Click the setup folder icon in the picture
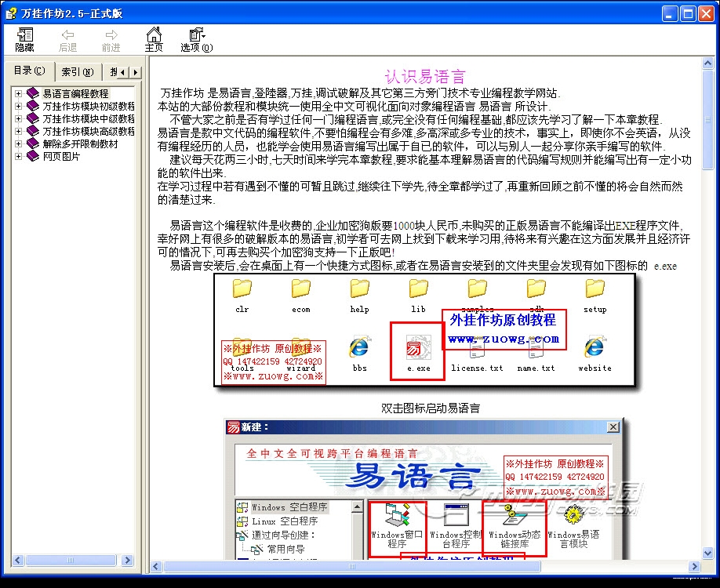Screen dimensions: 720x588 (x=595, y=289)
